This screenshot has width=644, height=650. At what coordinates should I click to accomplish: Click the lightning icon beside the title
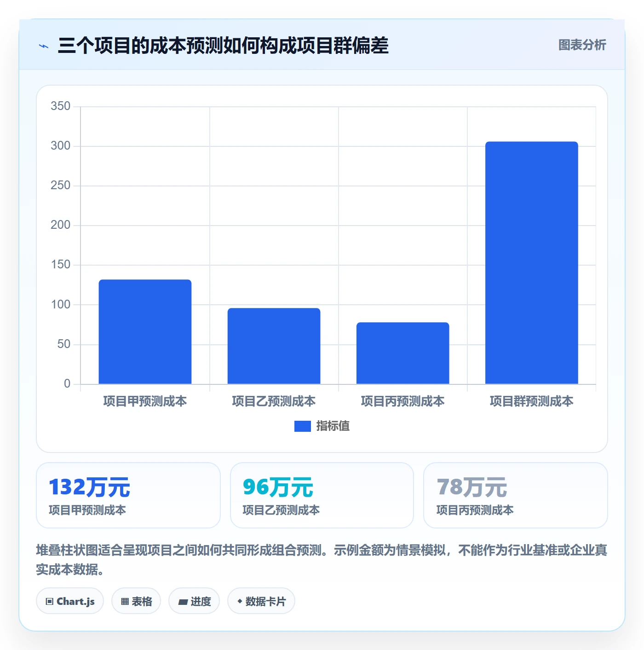point(44,46)
